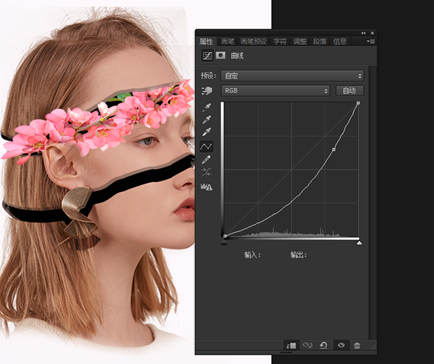Select the pencil draw-curve tool
The height and width of the screenshot is (364, 434).
(x=206, y=159)
